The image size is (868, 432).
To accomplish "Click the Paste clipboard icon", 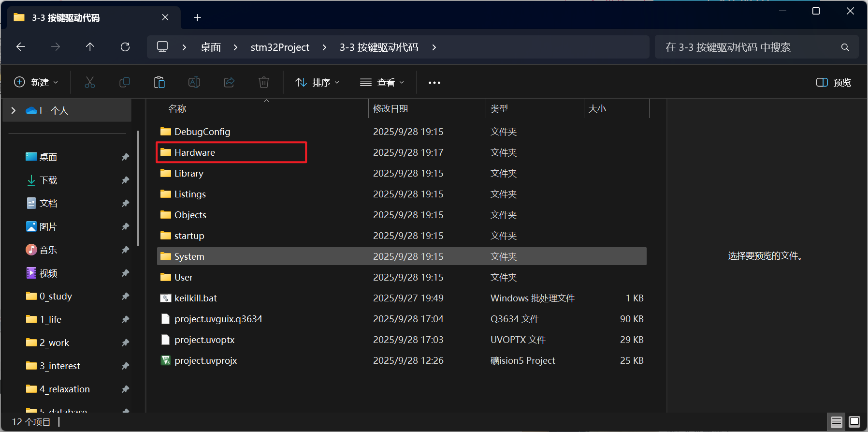I will click(159, 82).
